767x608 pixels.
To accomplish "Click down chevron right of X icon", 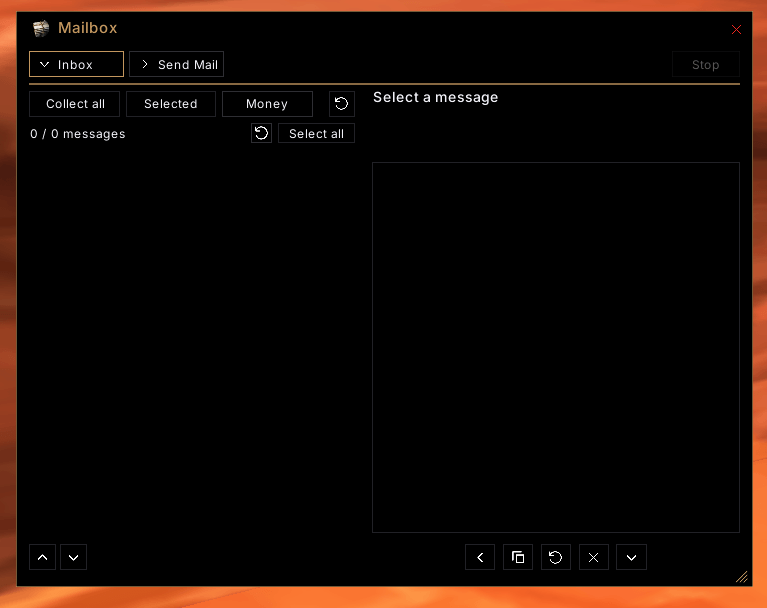I will pyautogui.click(x=632, y=557).
